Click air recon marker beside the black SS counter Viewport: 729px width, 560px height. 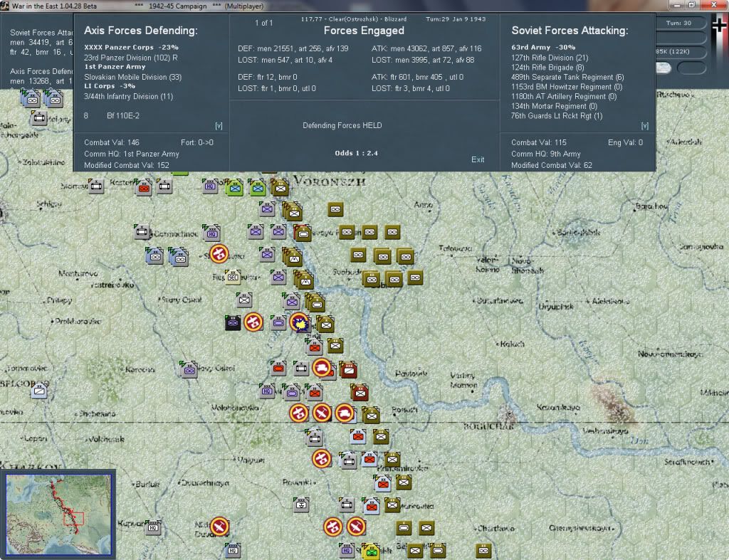click(x=253, y=322)
